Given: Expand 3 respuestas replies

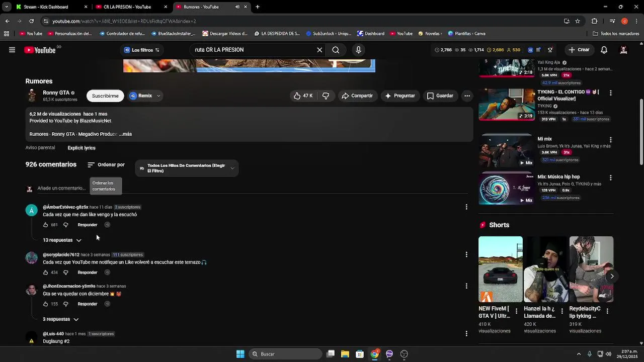Looking at the screenshot, I should pyautogui.click(x=61, y=319).
